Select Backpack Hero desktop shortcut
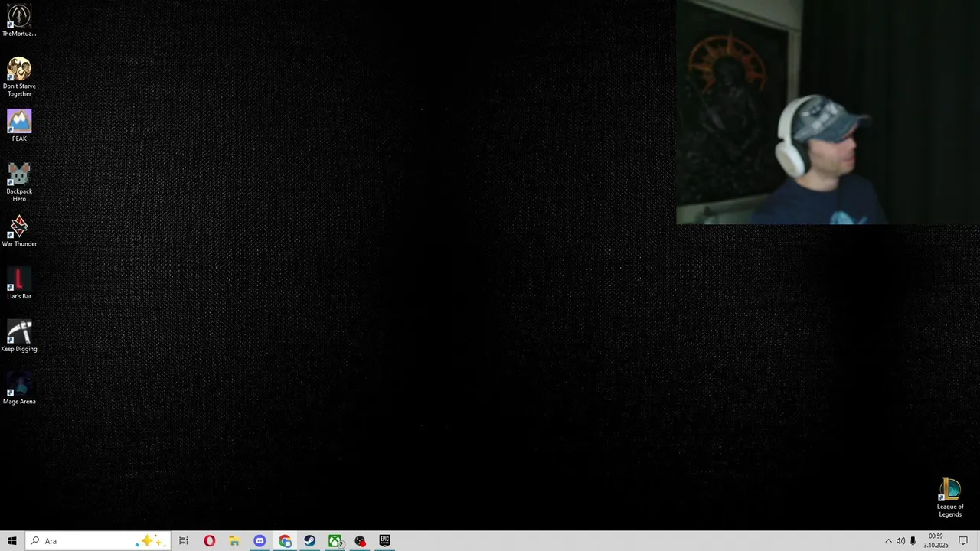 [19, 182]
